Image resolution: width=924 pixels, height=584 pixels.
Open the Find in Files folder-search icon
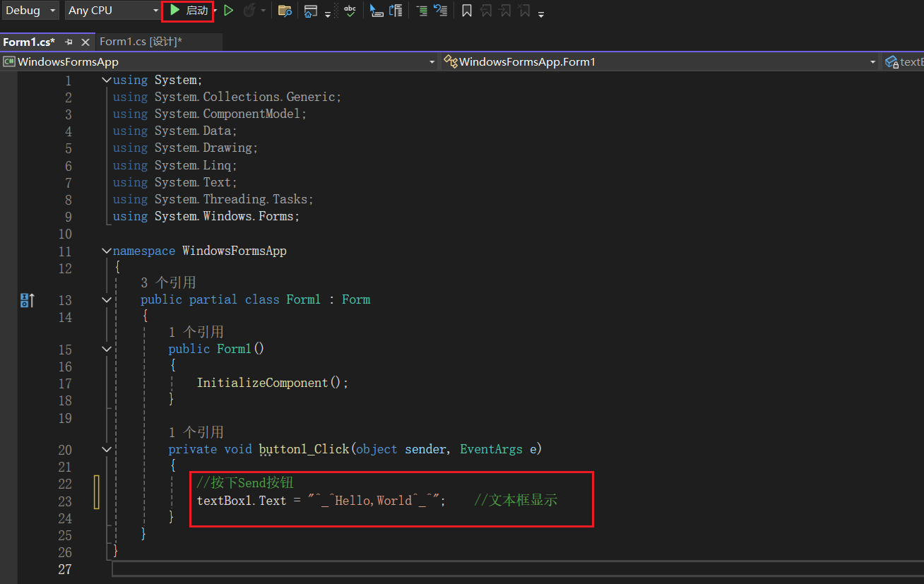pyautogui.click(x=285, y=11)
